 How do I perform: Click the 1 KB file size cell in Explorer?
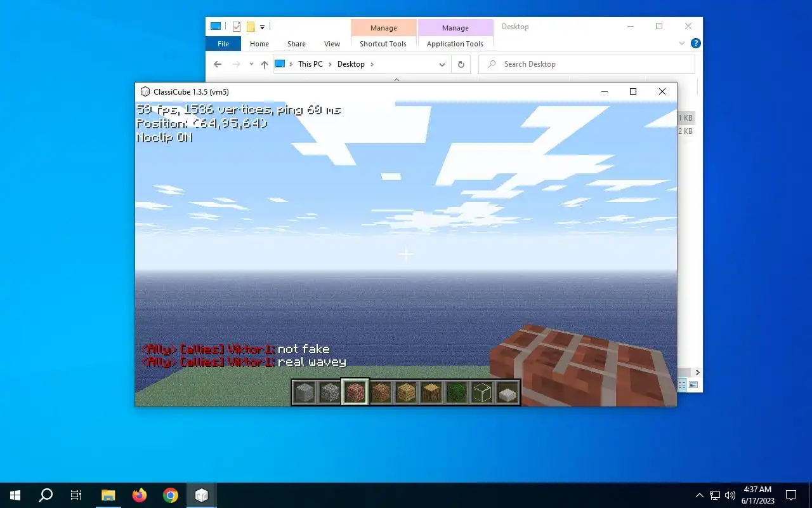coord(685,118)
